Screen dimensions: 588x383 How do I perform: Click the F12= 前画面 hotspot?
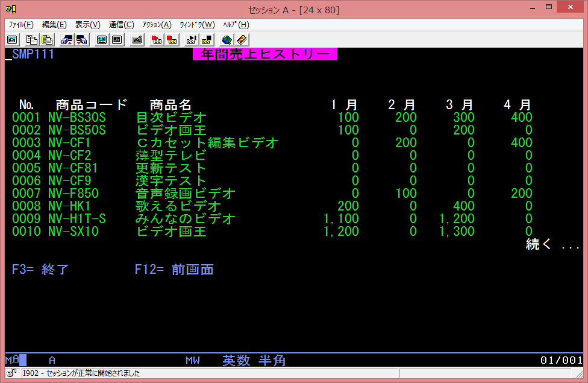[x=174, y=270]
